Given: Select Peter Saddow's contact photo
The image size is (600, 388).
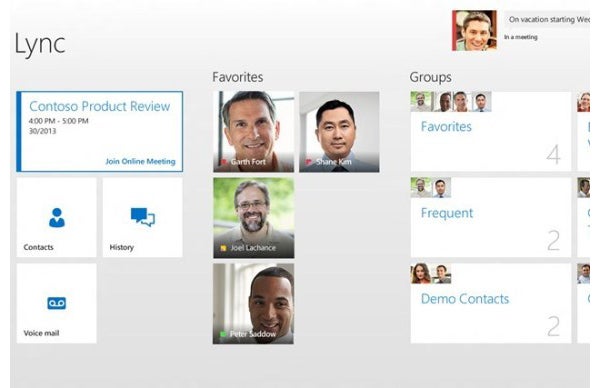Looking at the screenshot, I should [253, 303].
